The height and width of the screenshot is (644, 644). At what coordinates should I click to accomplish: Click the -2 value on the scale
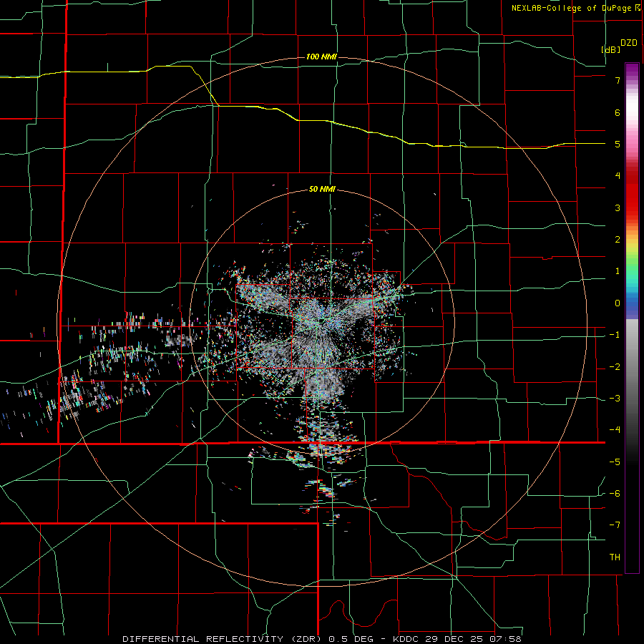(x=615, y=367)
